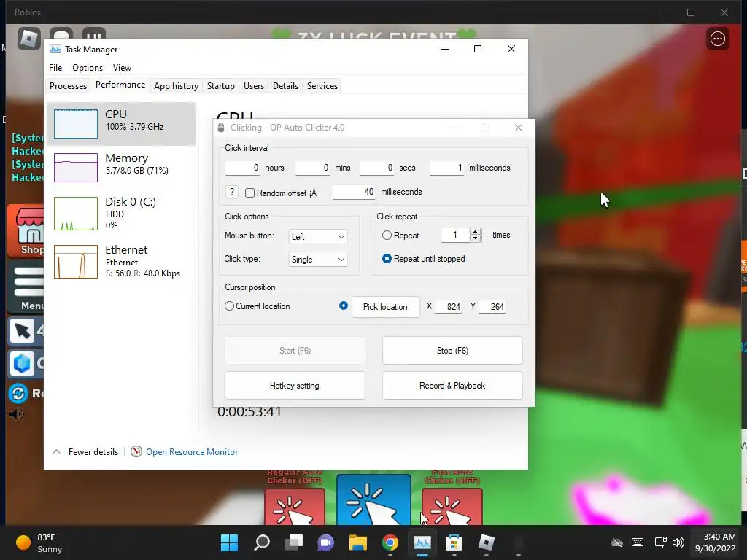The image size is (747, 560).
Task: Mute sound with the Roblox speaker icon
Action: 16,414
